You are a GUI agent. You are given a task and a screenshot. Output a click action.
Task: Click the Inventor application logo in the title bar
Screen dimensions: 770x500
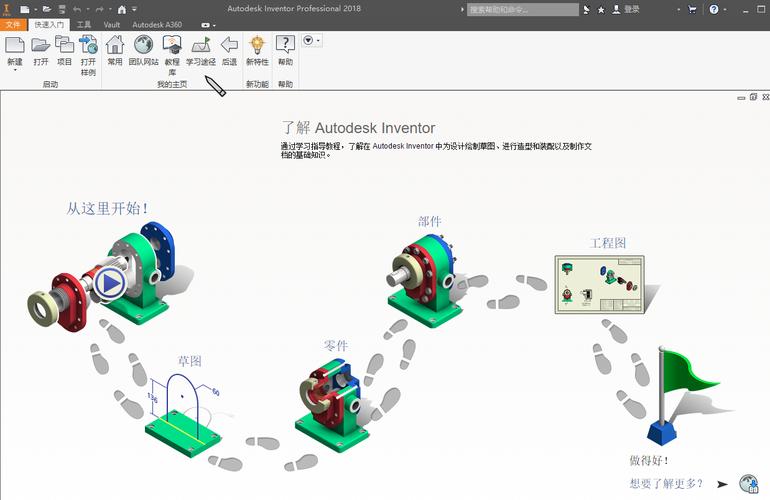coord(7,9)
